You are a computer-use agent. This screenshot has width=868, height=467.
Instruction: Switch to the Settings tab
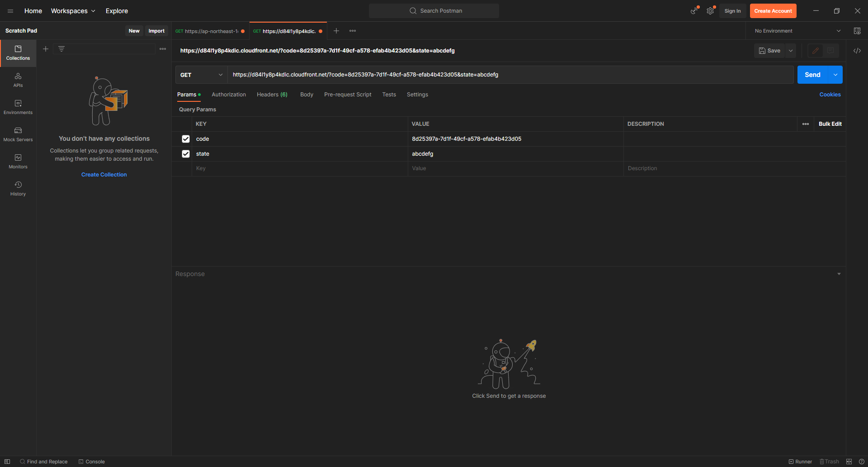coord(417,95)
